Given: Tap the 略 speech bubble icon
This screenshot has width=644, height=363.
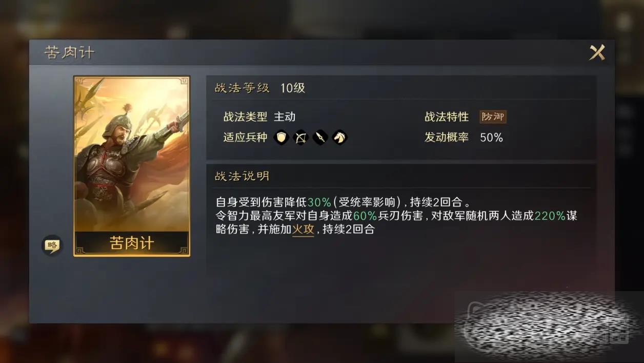Looking at the screenshot, I should pos(51,245).
